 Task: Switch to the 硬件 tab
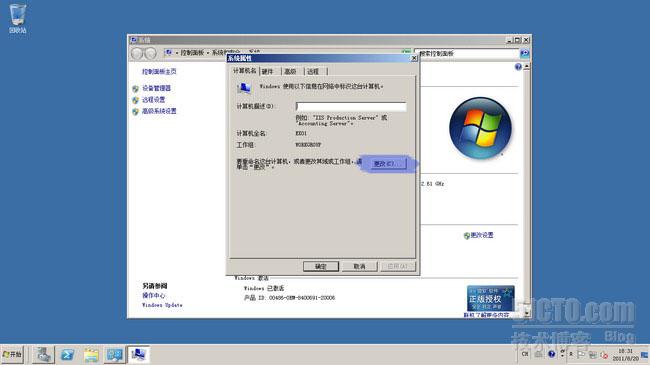click(268, 72)
